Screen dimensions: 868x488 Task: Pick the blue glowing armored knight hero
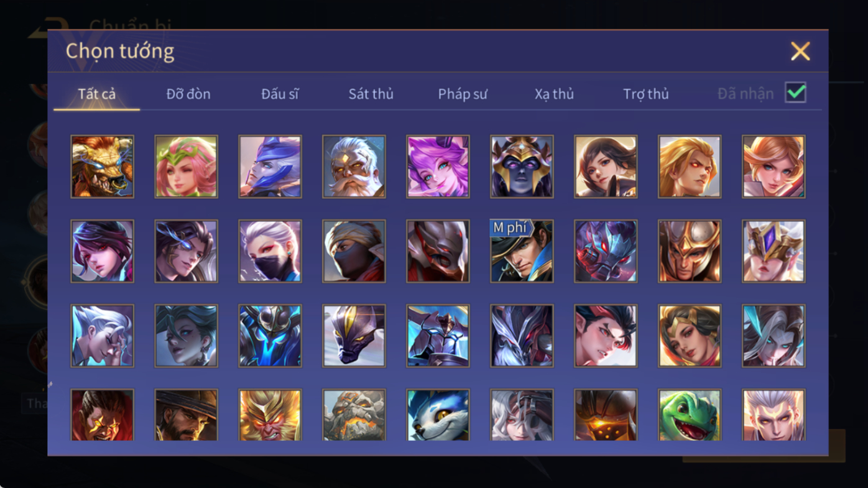270,336
